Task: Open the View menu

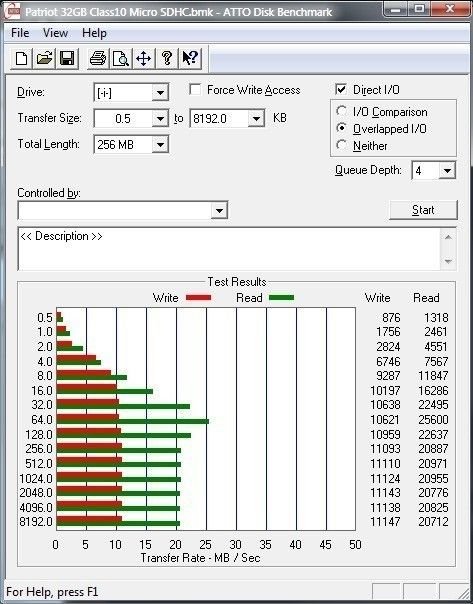Action: click(55, 33)
